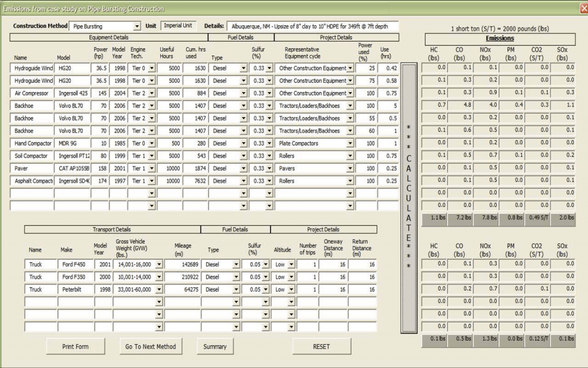
Task: Click Use hours value 0.42
Action: (x=388, y=68)
